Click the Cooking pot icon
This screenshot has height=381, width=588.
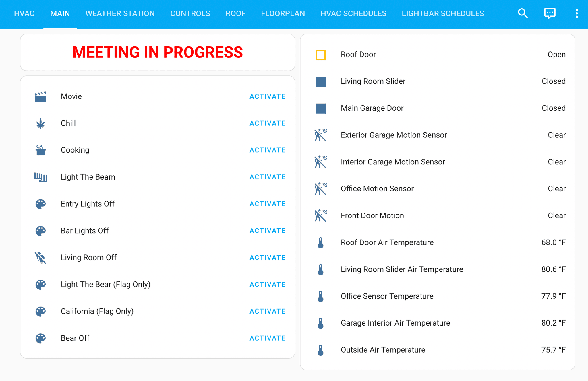tap(40, 150)
